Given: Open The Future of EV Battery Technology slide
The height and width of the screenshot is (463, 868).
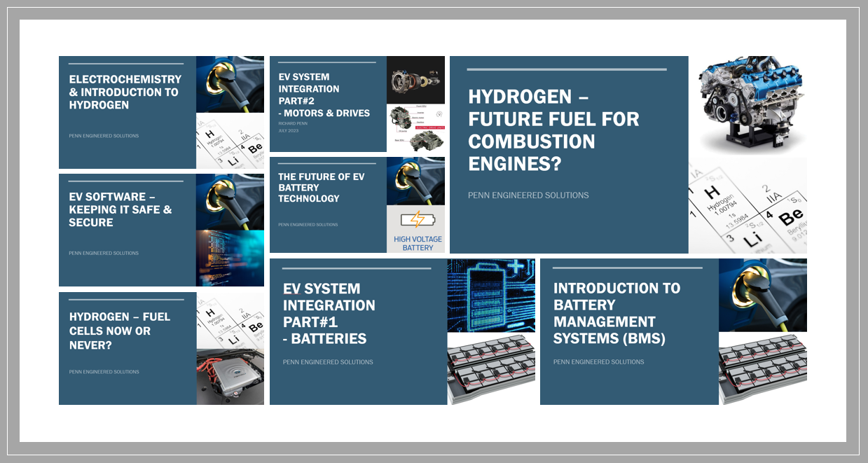Looking at the screenshot, I should click(321, 188).
